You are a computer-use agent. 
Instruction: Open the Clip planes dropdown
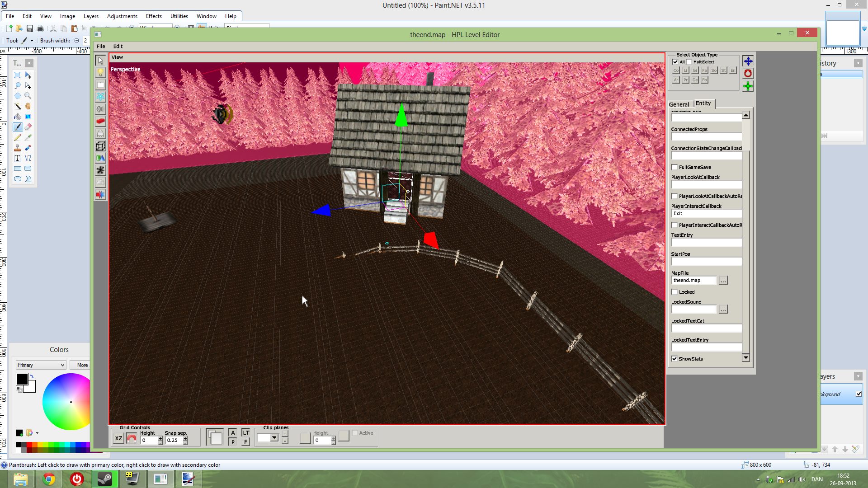(x=274, y=438)
